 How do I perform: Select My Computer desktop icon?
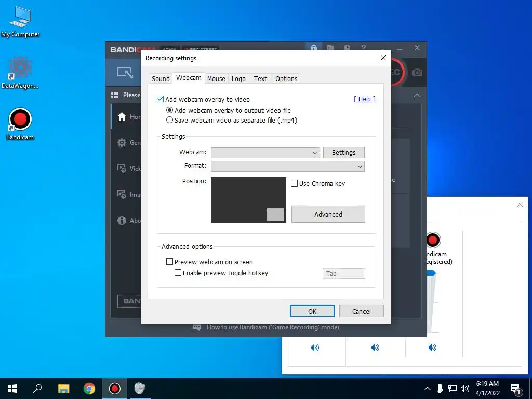pos(20,21)
